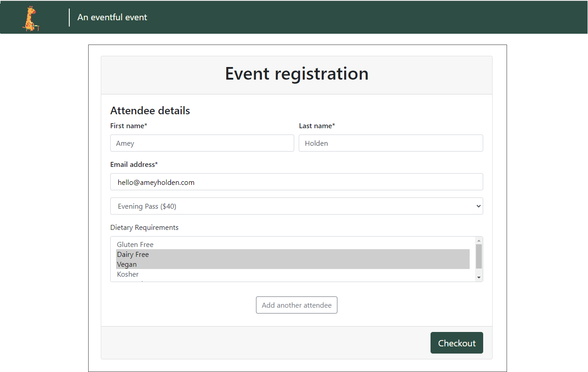The width and height of the screenshot is (588, 372).
Task: Click the giraffe logo in the header
Action: tap(30, 18)
